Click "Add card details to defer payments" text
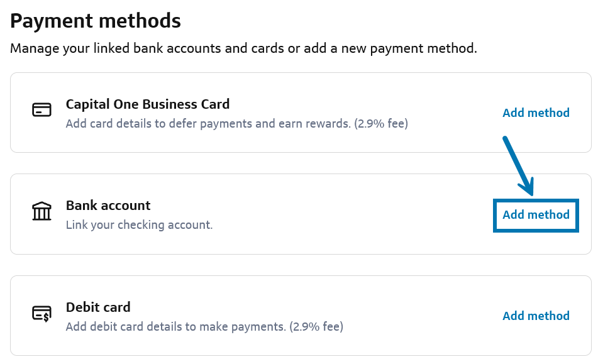 (208, 124)
